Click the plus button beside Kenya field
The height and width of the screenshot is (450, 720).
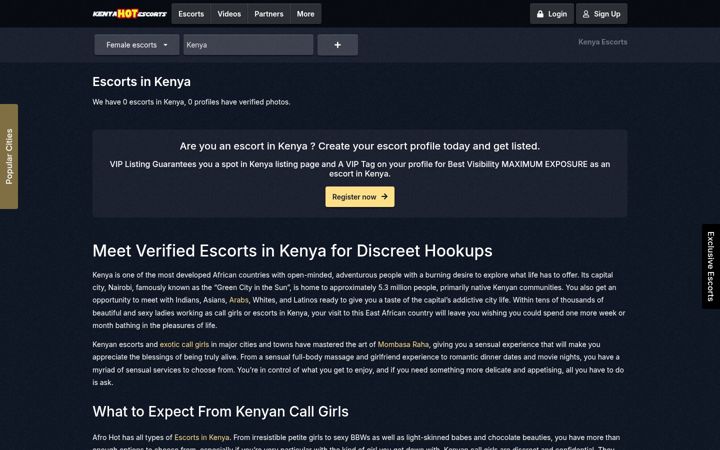click(x=338, y=45)
